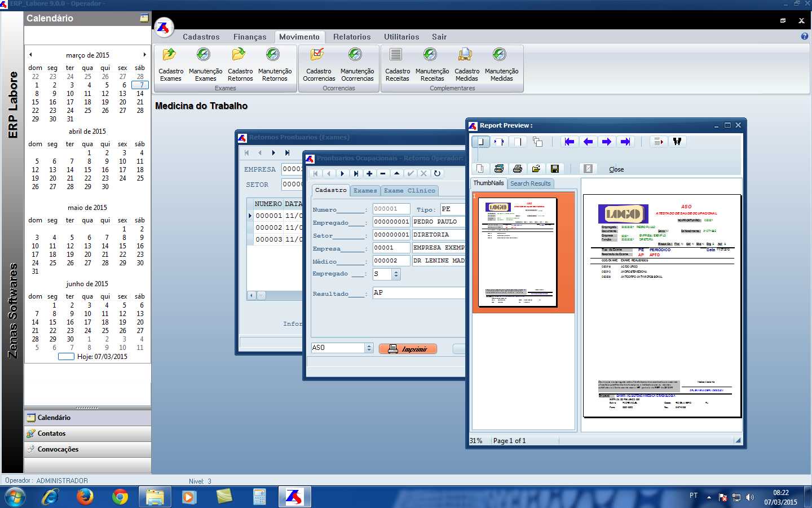Save the report with the floppy disk icon

tap(554, 168)
